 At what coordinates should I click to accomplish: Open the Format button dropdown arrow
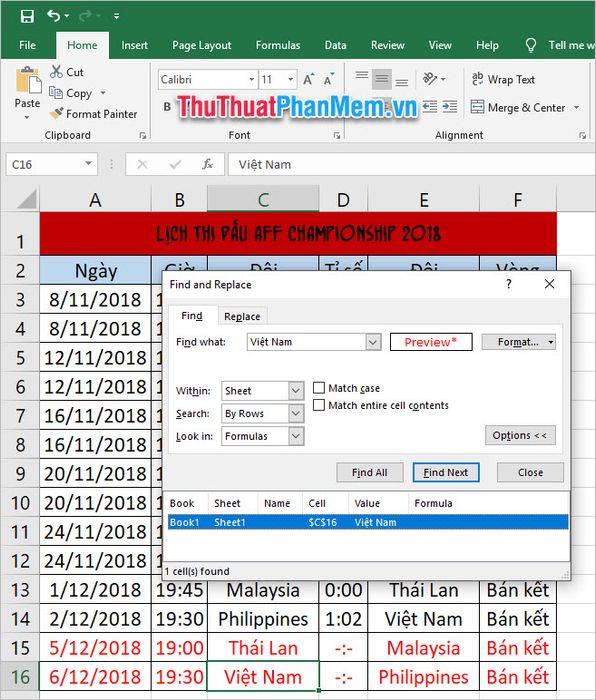[x=551, y=342]
